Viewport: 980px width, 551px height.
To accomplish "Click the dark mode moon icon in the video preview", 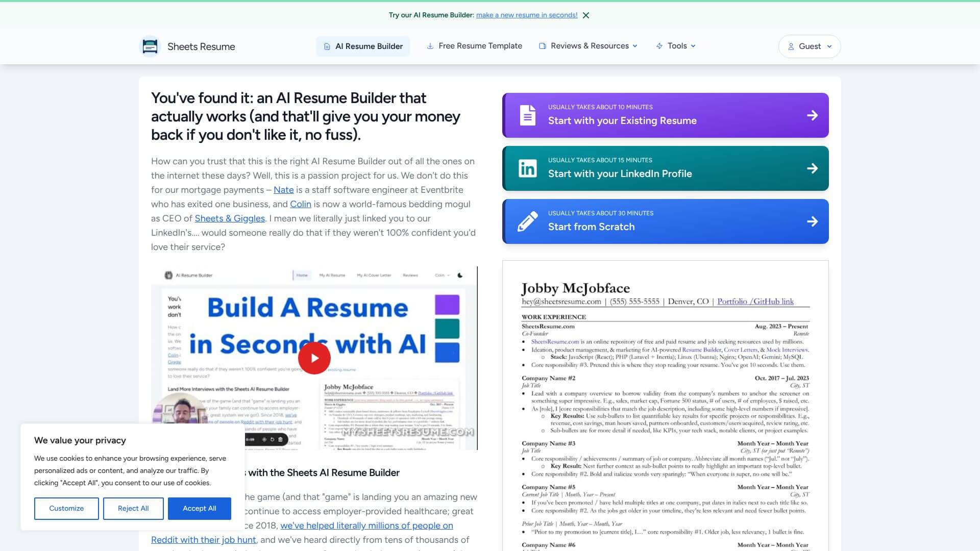I will [x=460, y=275].
